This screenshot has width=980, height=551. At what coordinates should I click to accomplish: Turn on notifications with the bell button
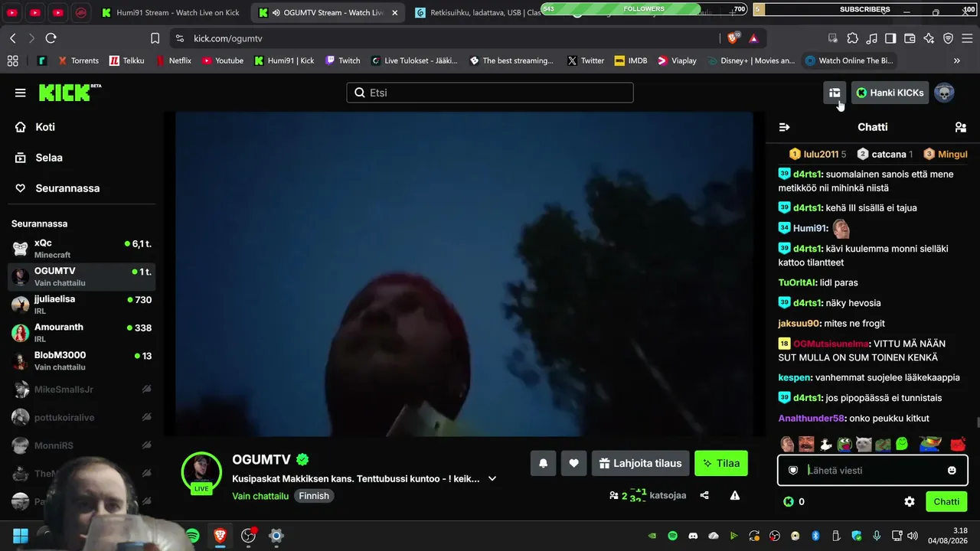544,463
